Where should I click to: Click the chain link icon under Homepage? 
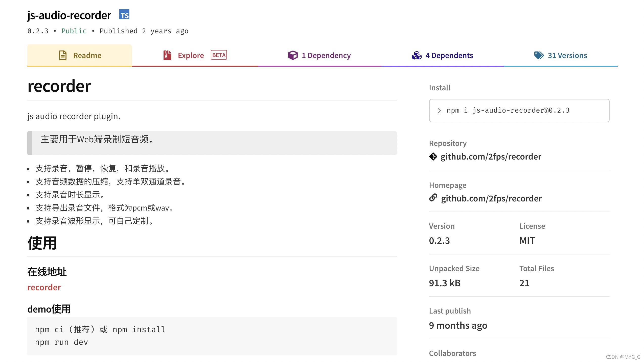[x=433, y=198]
